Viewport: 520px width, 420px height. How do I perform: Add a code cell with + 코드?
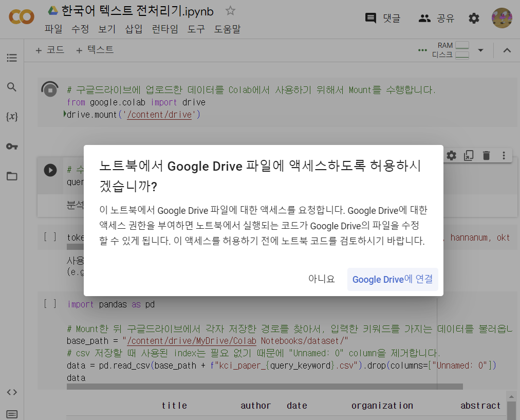tap(50, 50)
